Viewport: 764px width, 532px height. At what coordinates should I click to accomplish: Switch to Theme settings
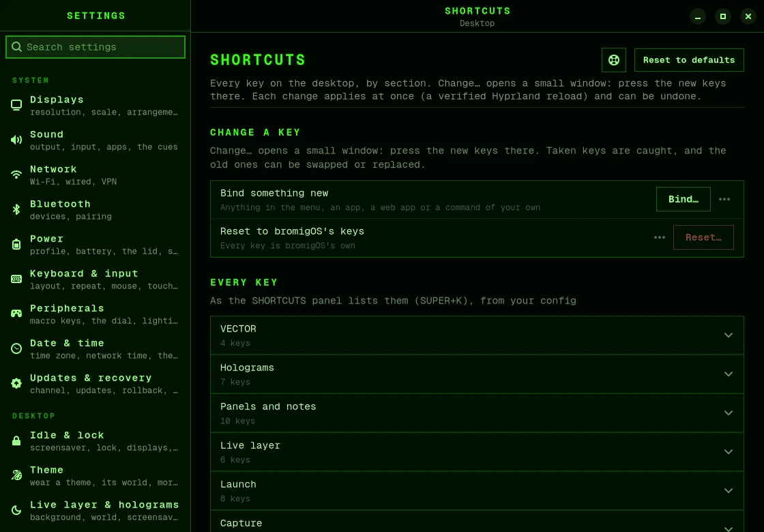95,475
